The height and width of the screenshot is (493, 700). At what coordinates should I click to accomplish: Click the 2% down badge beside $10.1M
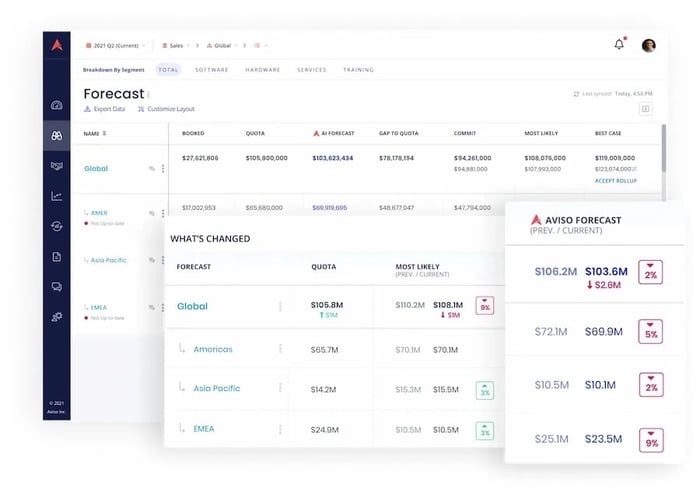(x=651, y=385)
